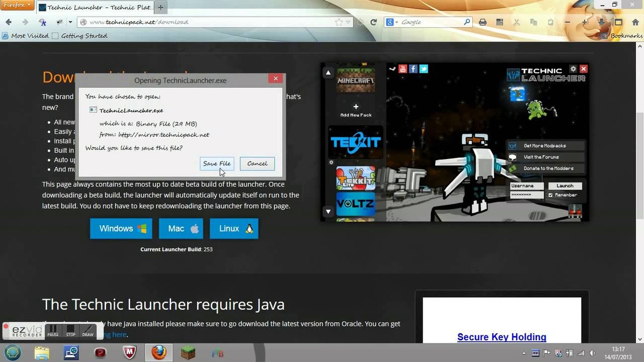Click the Facebook icon in launcher image
The height and width of the screenshot is (362, 644).
pos(413,69)
